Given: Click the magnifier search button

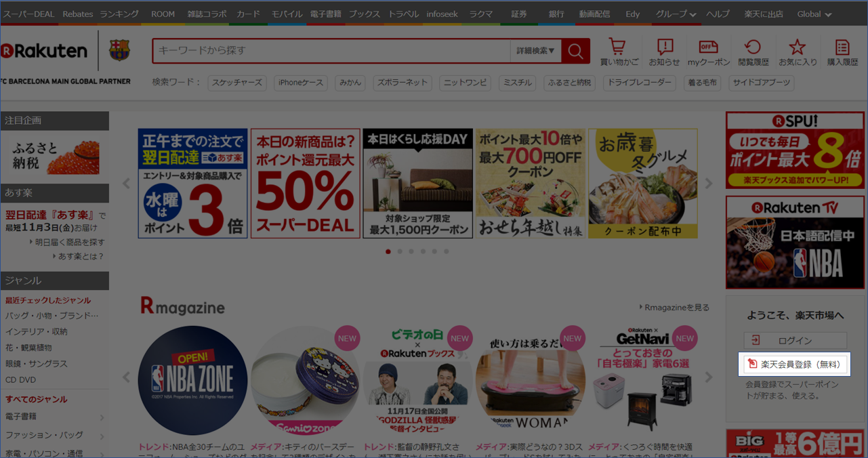Looking at the screenshot, I should (576, 51).
